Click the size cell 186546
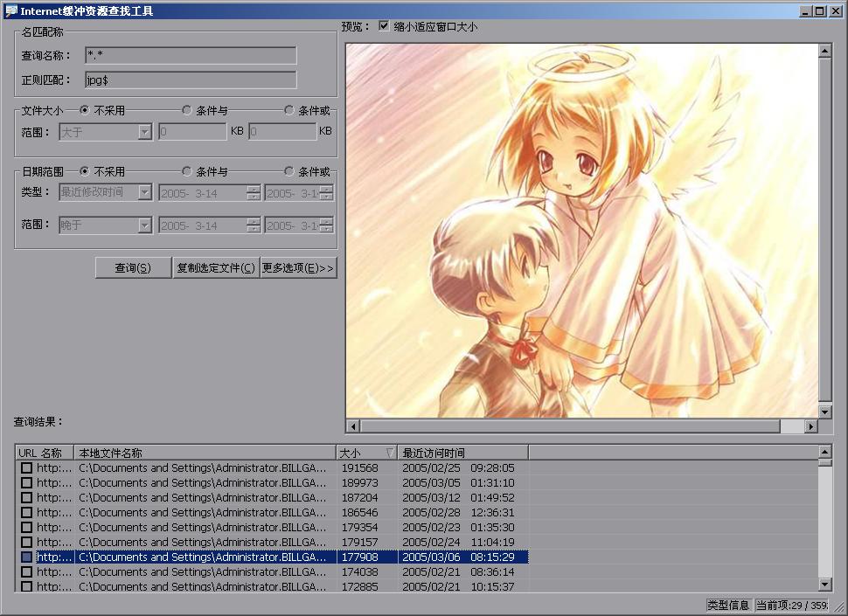The height and width of the screenshot is (616, 848). [359, 512]
